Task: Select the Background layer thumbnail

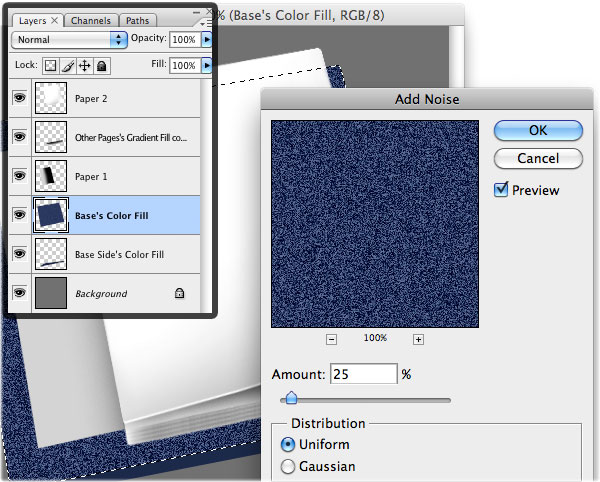Action: pos(51,293)
